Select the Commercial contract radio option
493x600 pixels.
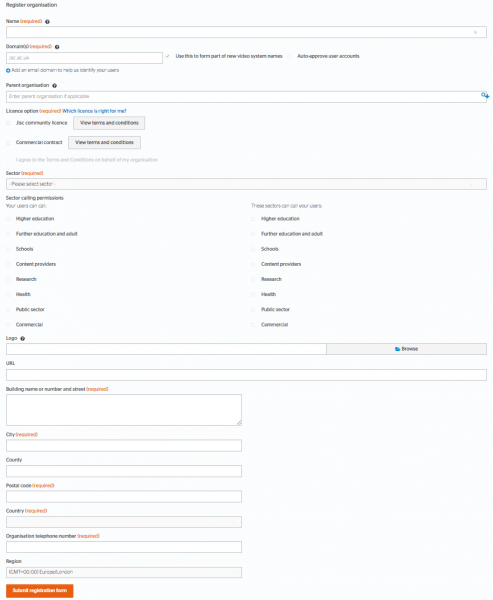pos(8,143)
